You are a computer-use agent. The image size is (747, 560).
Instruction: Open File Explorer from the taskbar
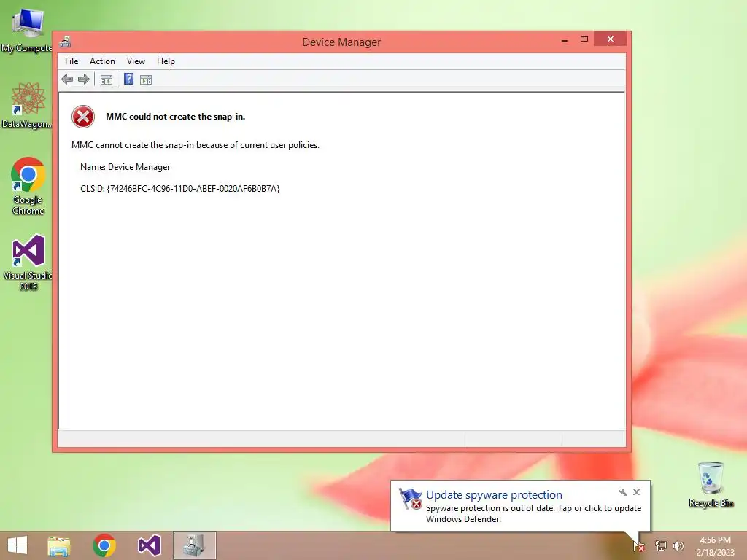59,545
